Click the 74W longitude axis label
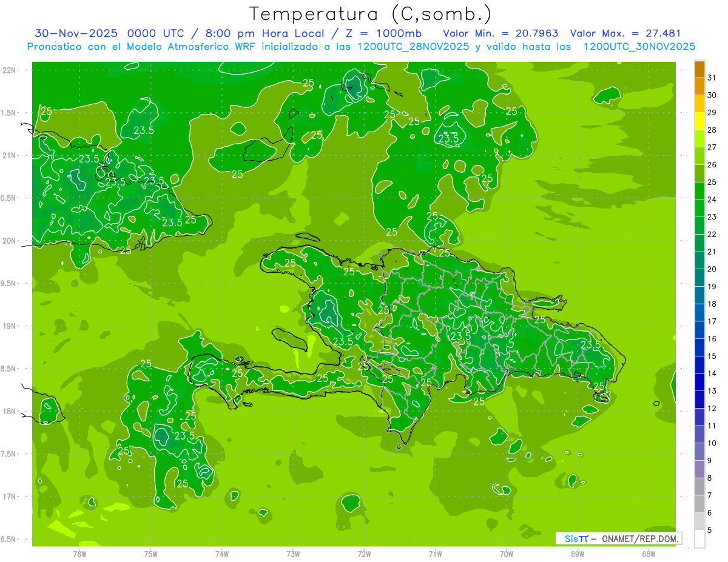 point(222,554)
